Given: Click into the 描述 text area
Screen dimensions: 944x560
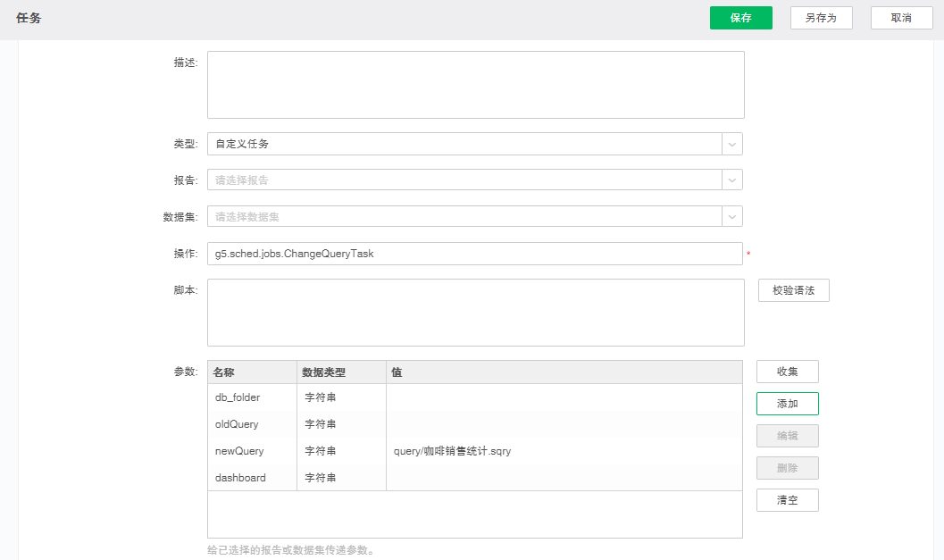Looking at the screenshot, I should (475, 85).
